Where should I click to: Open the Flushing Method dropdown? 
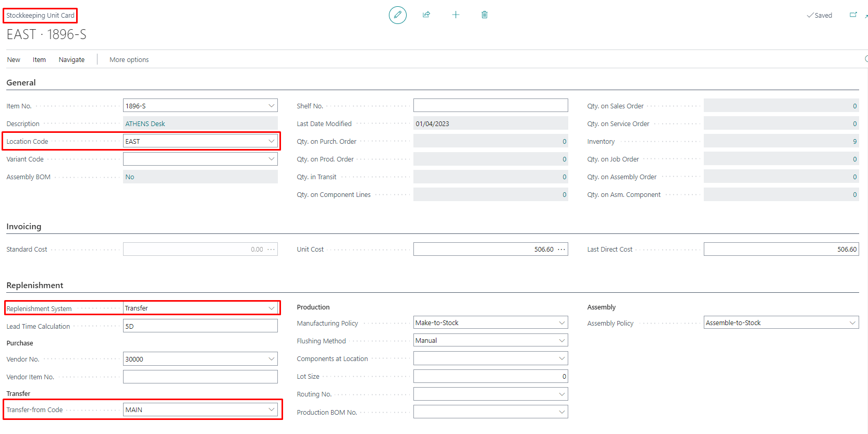(x=562, y=341)
